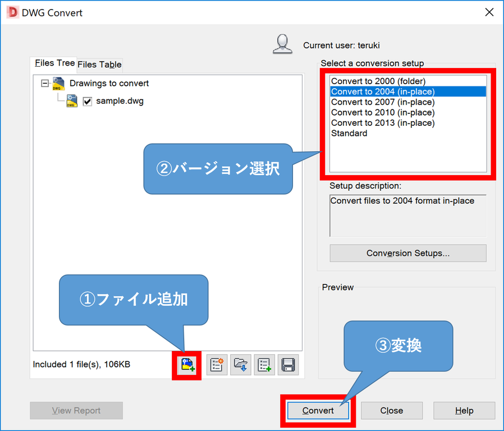This screenshot has height=431, width=504.
Task: Start conversion with the Convert button
Action: pyautogui.click(x=318, y=411)
